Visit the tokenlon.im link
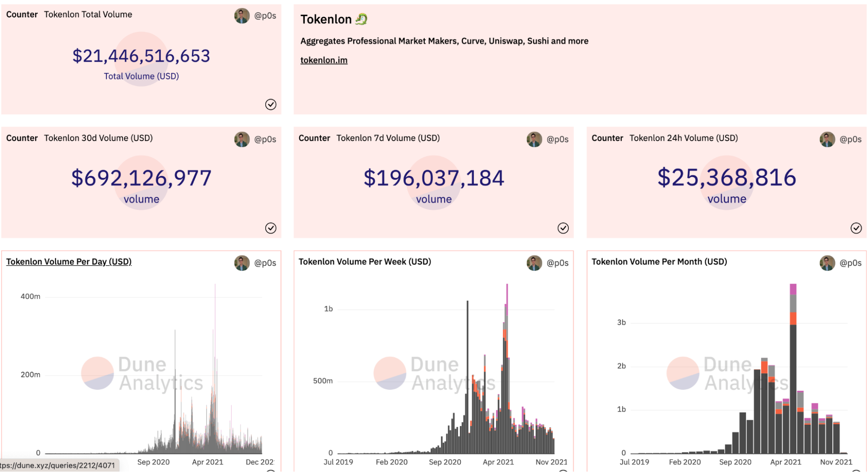This screenshot has width=868, height=472. (x=324, y=60)
